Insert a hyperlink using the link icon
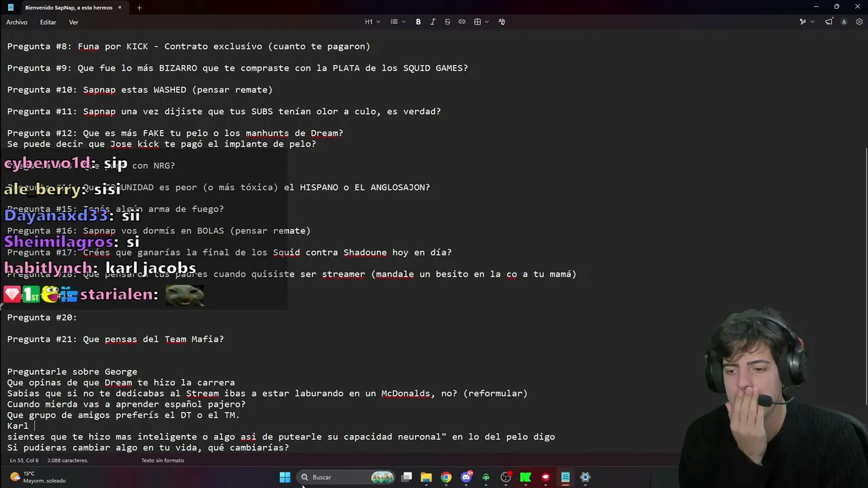The height and width of the screenshot is (488, 868). (462, 22)
